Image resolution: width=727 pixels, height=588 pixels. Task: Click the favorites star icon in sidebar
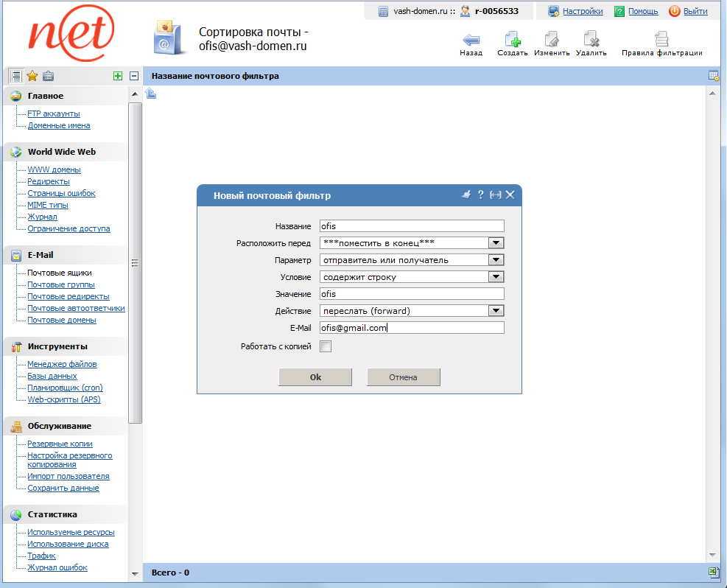pyautogui.click(x=32, y=76)
